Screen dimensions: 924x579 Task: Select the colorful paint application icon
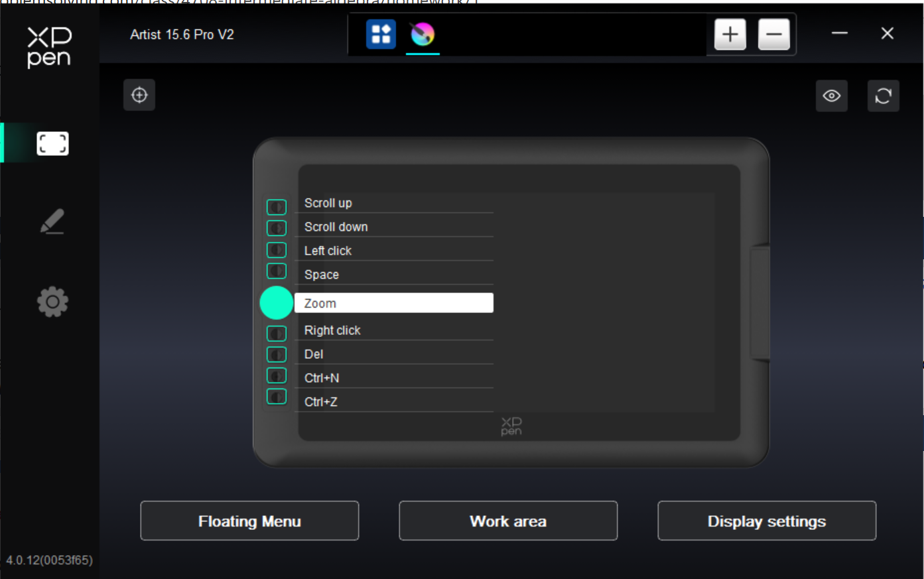(423, 34)
